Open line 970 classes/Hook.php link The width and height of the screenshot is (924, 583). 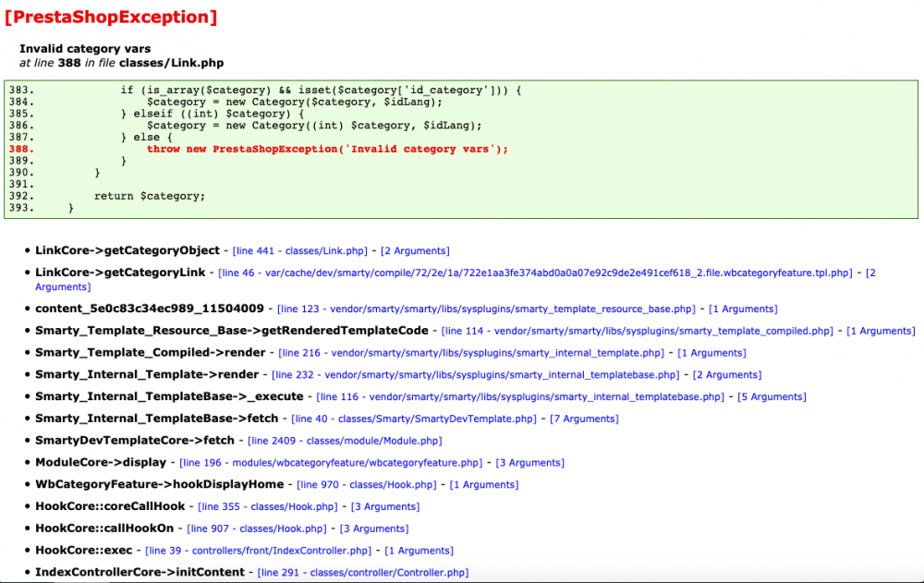[x=367, y=484]
